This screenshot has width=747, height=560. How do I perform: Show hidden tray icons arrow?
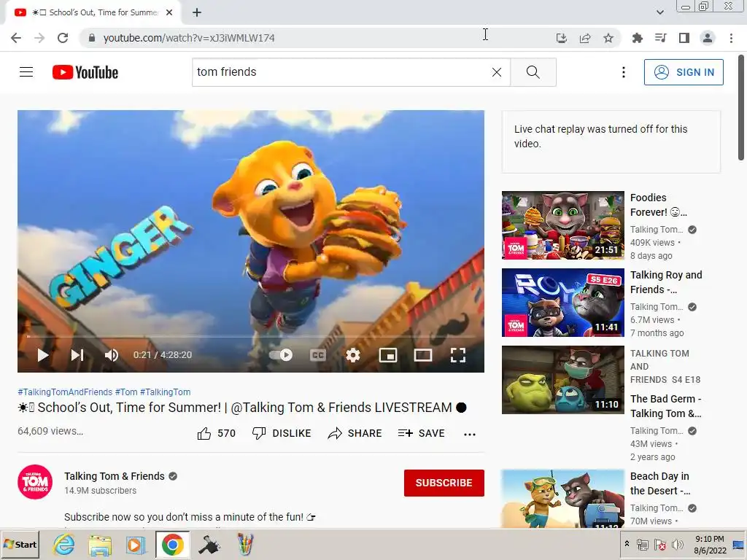[627, 544]
